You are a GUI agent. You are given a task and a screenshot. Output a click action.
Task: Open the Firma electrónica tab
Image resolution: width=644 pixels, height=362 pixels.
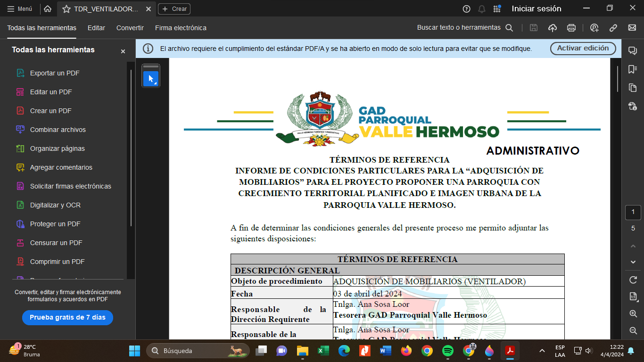181,28
